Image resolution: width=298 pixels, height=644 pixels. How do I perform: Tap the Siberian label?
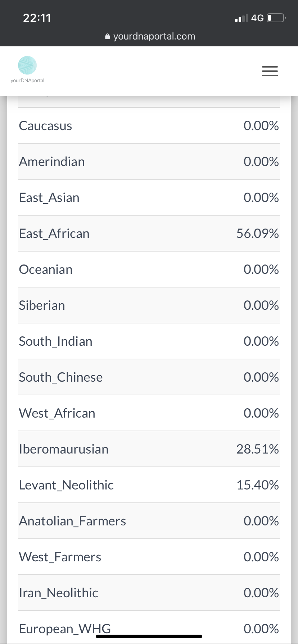click(x=42, y=305)
